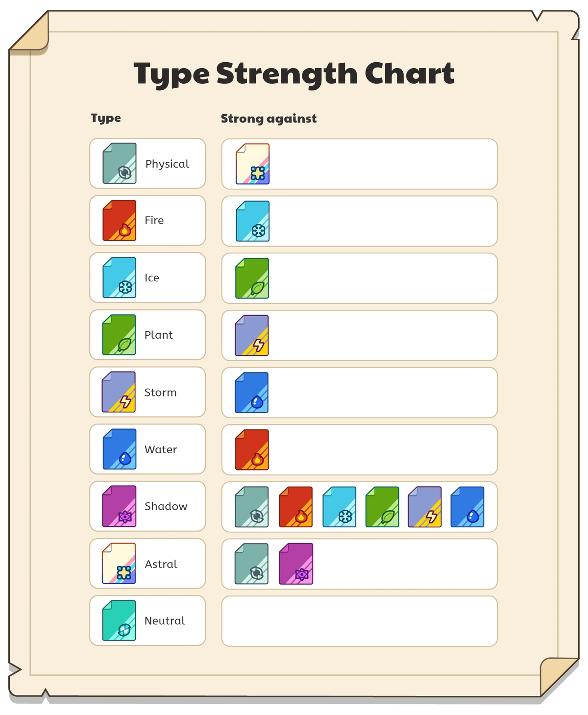
Task: Click the Type column header
Action: pos(106,118)
